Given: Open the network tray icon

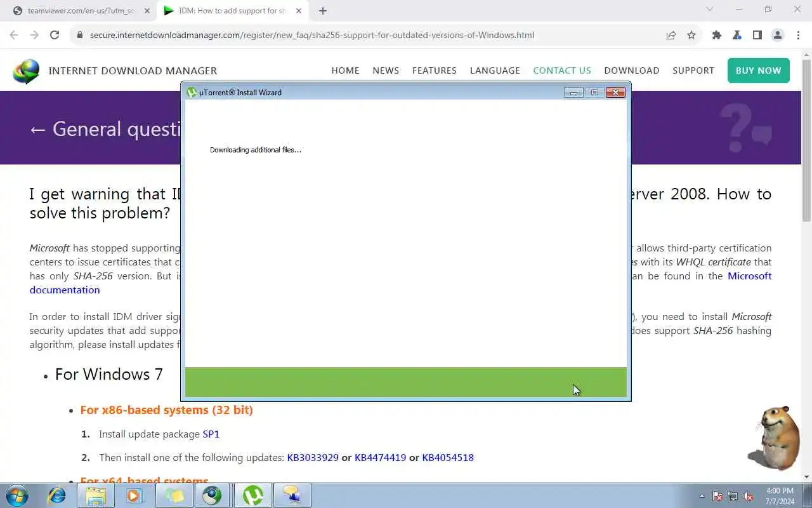Looking at the screenshot, I should point(733,497).
